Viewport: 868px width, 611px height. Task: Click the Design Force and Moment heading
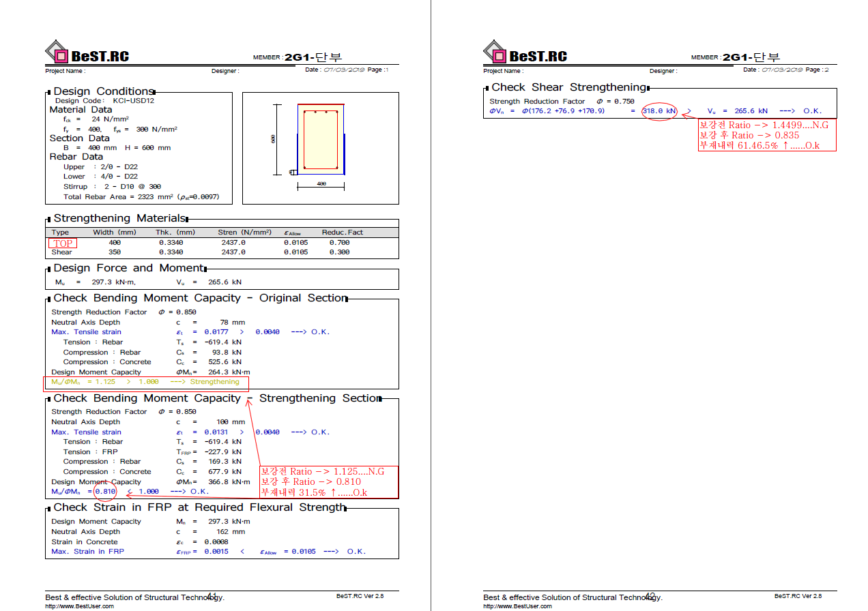pyautogui.click(x=128, y=268)
